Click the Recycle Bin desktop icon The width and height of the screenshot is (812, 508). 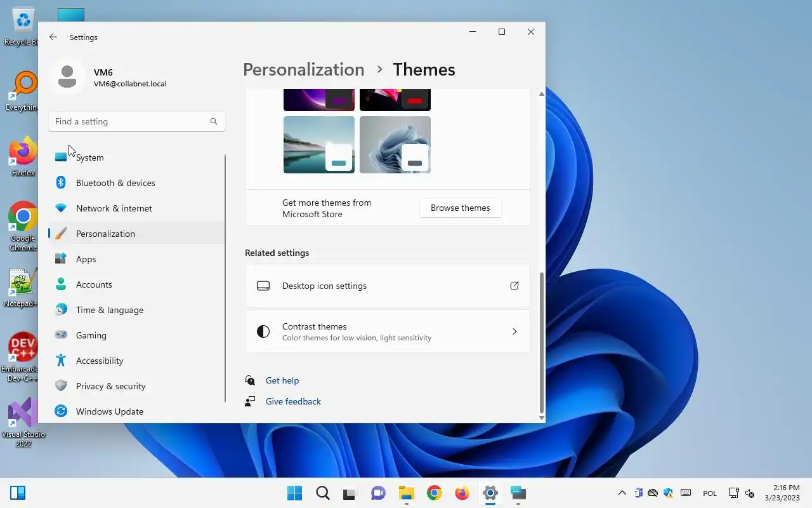(22, 27)
